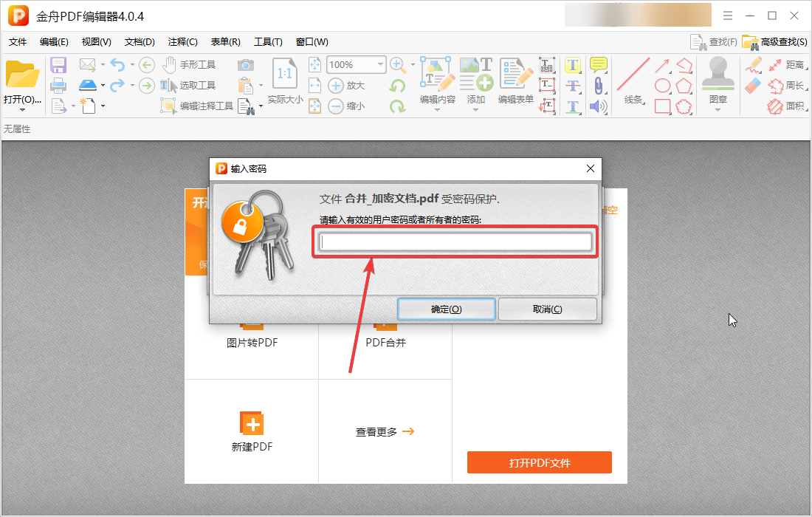Screen dimensions: 812x517
Task: Expand the 编辑内容 dropdown arrow
Action: click(437, 110)
